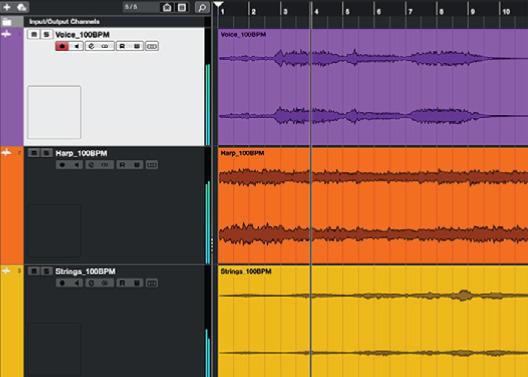This screenshot has height=377, width=528.
Task: Click the link icon on Harp_100BPM track
Action: [106, 165]
